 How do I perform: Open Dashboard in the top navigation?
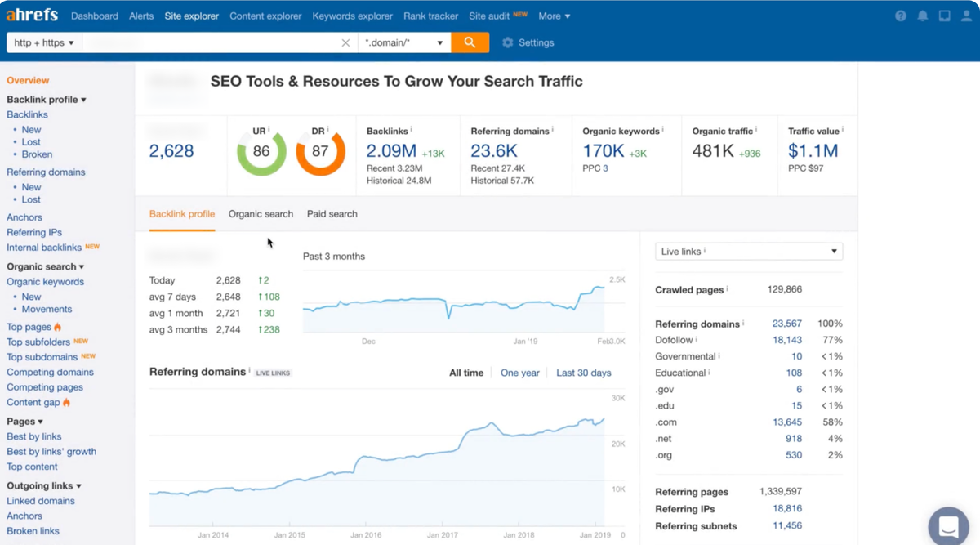tap(95, 16)
